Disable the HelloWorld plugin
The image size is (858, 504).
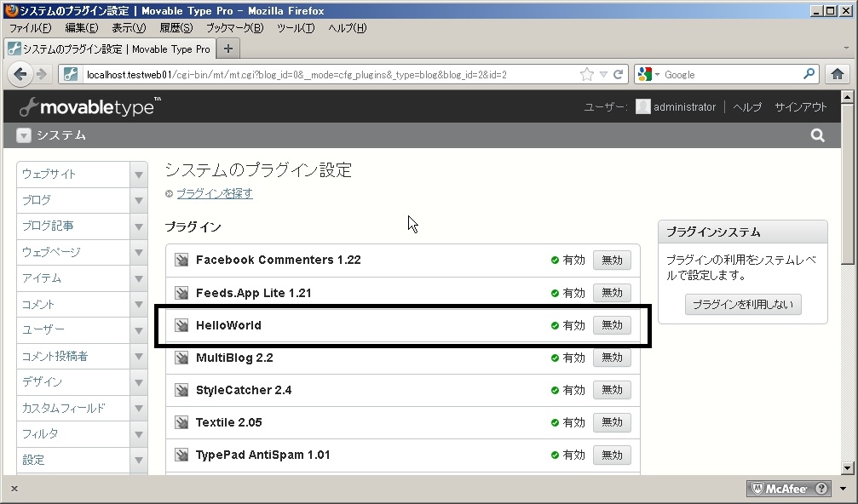pos(612,325)
